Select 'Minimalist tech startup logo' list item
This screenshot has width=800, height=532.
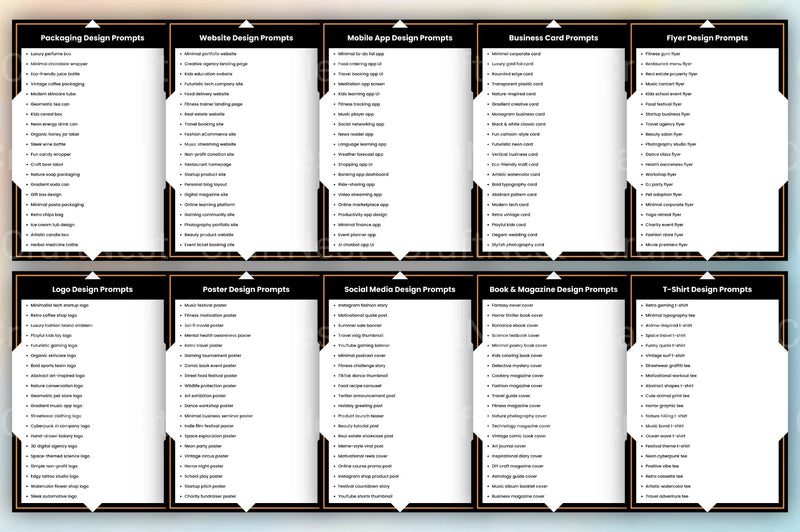coord(59,305)
